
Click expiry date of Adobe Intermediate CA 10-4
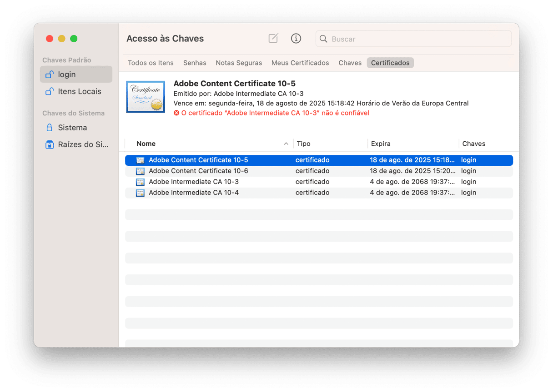click(x=412, y=193)
